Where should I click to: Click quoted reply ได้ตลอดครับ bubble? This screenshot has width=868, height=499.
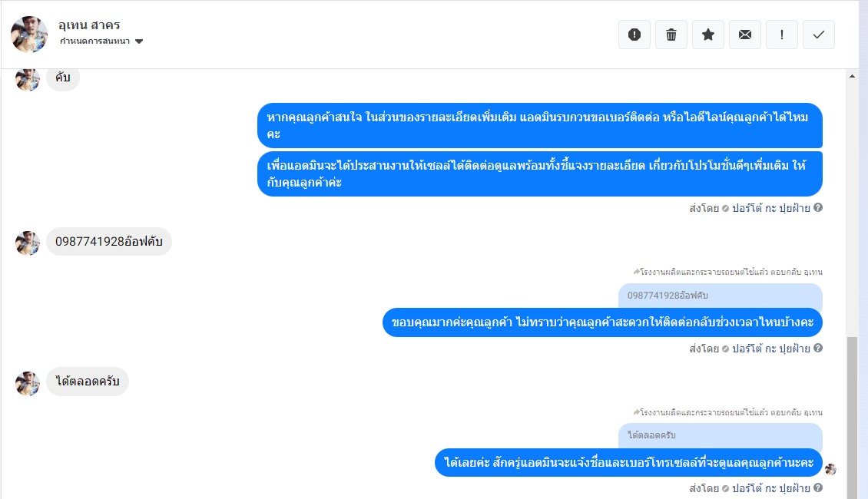[x=721, y=435]
